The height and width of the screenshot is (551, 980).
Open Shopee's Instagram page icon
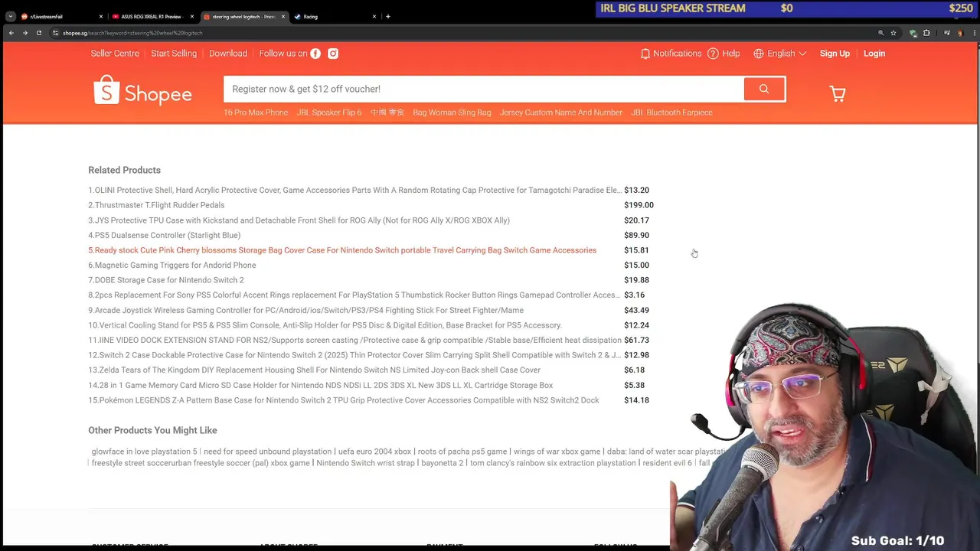coord(333,54)
